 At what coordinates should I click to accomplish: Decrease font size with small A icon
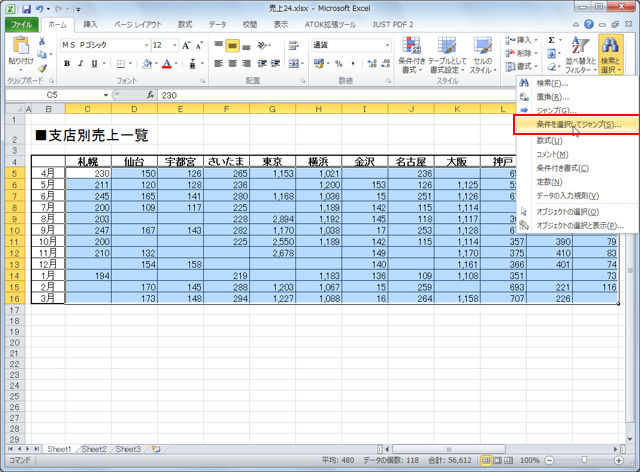tap(199, 45)
